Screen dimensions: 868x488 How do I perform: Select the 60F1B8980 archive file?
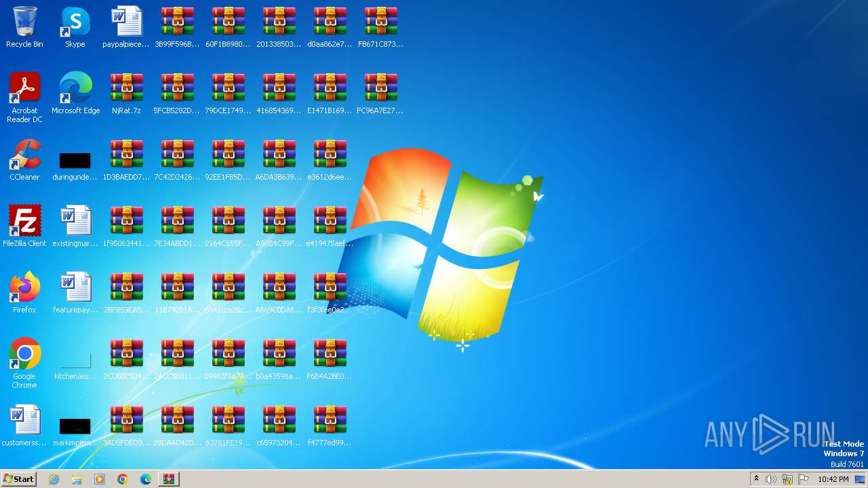point(228,27)
